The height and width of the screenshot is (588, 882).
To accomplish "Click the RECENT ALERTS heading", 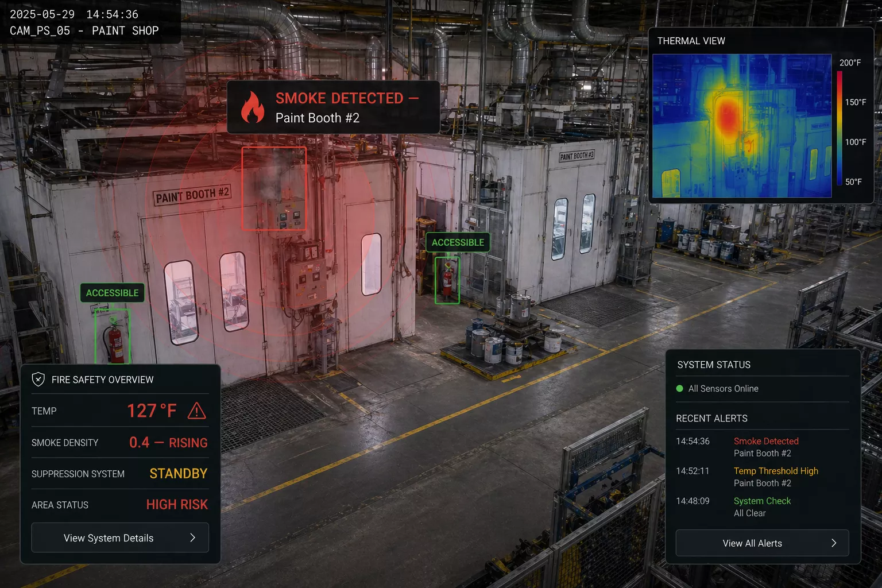I will click(711, 419).
